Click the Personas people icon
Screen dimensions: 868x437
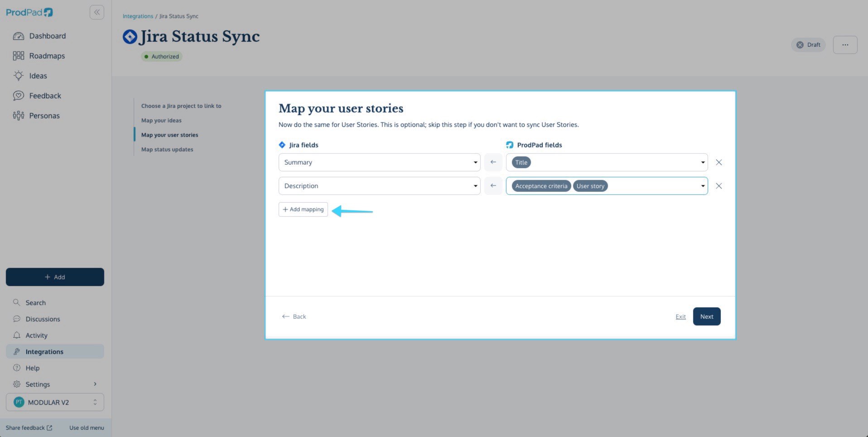(x=19, y=116)
